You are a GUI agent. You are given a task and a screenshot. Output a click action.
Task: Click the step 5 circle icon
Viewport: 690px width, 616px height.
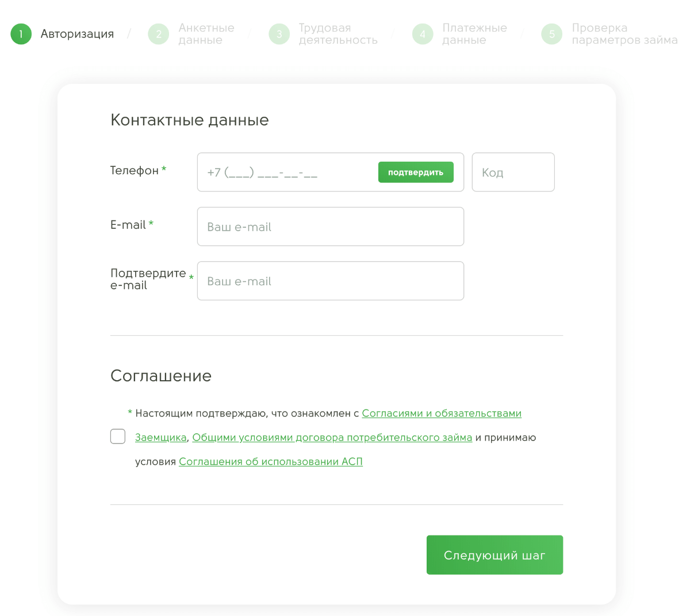click(x=551, y=34)
